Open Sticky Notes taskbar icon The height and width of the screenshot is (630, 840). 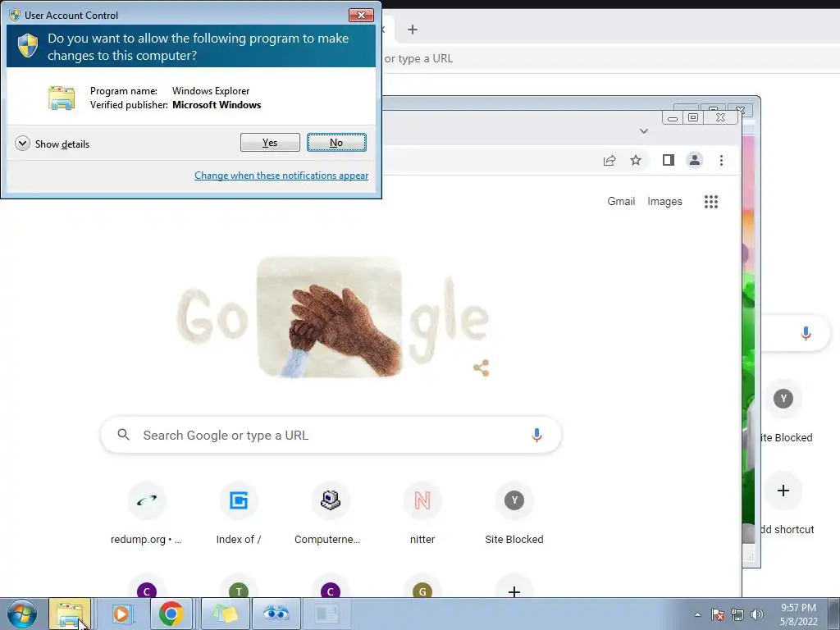(225, 614)
